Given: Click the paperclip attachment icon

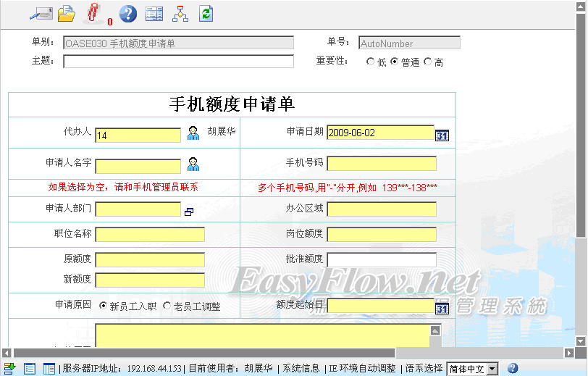Looking at the screenshot, I should (x=93, y=13).
